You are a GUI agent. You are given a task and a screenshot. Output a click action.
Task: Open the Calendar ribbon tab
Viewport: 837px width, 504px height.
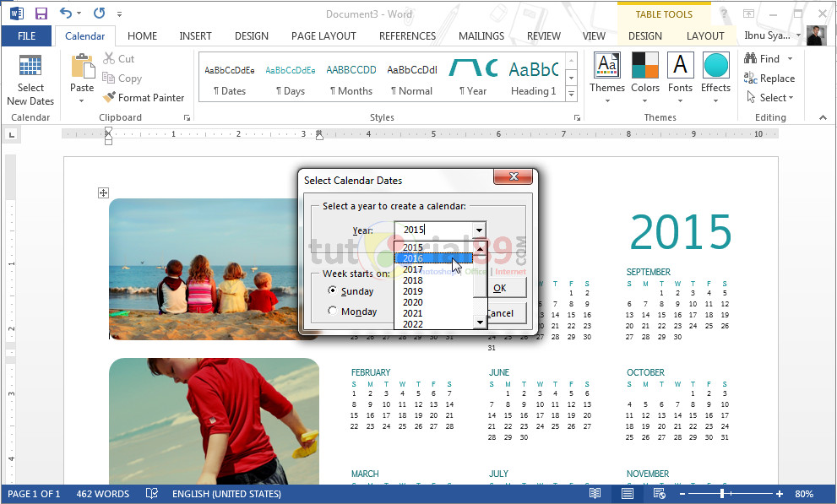point(85,35)
